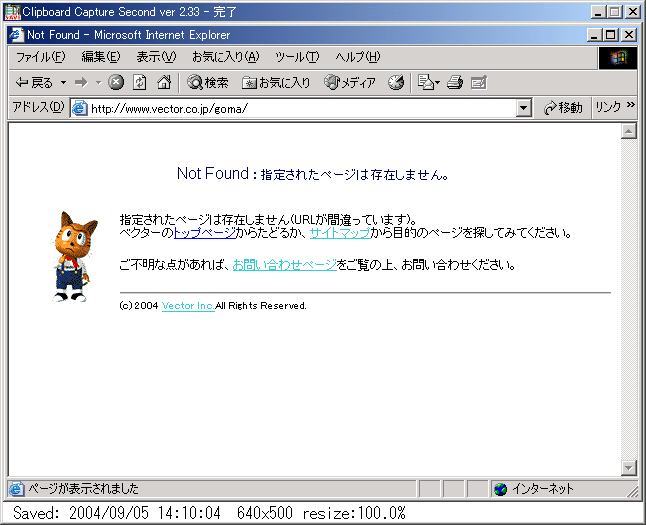Click the History icon in toolbar
Image resolution: width=646 pixels, height=525 pixels.
click(x=396, y=83)
